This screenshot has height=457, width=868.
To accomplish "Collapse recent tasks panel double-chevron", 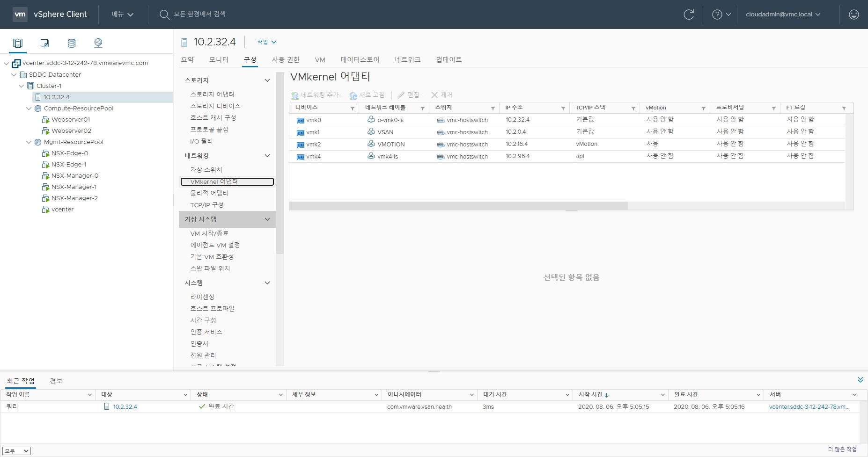I will click(x=861, y=379).
